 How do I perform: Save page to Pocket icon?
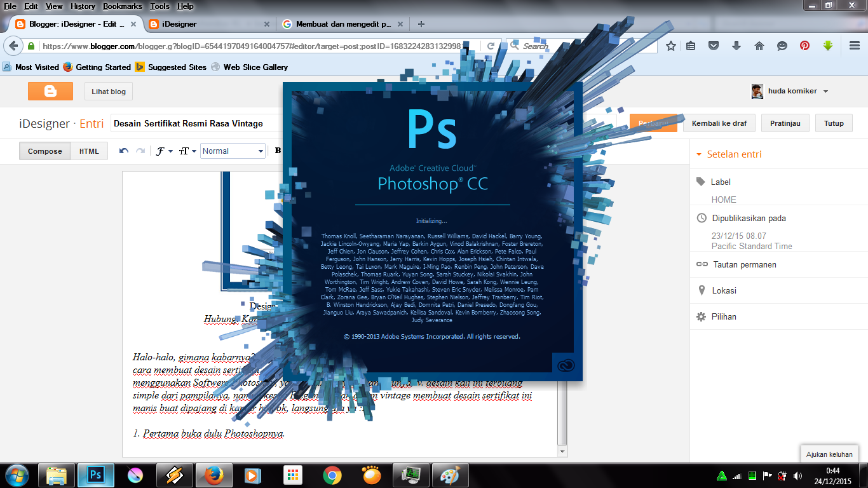(x=714, y=46)
